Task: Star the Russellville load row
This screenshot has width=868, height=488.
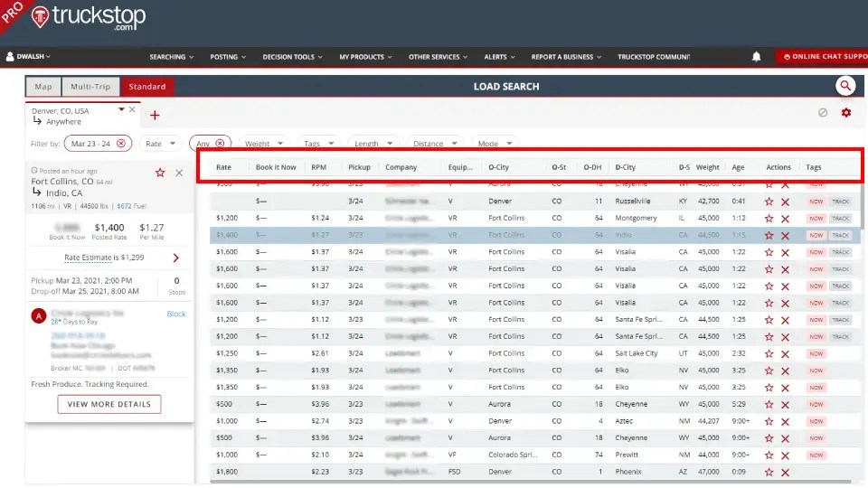Action: pyautogui.click(x=769, y=202)
